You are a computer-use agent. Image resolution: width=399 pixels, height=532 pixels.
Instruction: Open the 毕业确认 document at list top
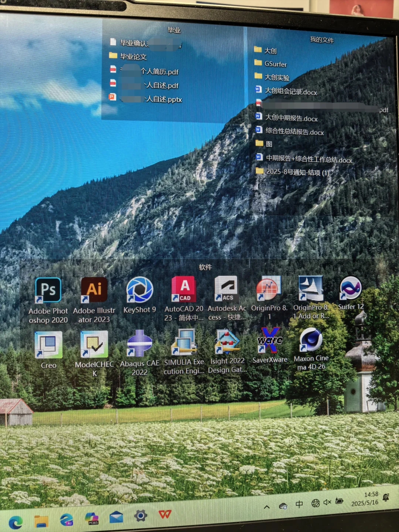146,43
